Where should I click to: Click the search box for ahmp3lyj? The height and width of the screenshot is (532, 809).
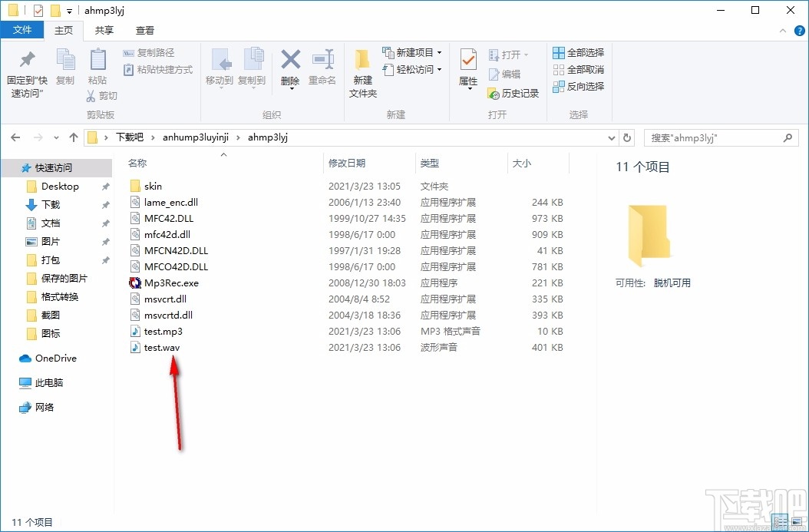click(714, 138)
